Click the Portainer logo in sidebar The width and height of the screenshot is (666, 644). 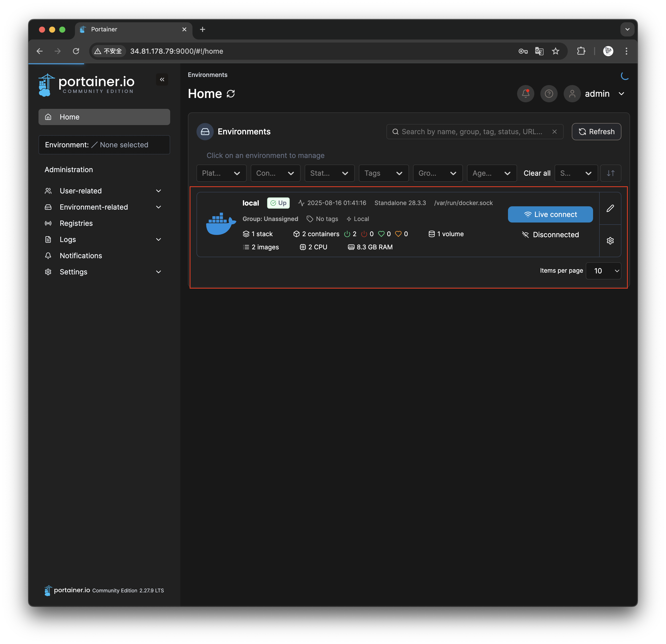(87, 85)
